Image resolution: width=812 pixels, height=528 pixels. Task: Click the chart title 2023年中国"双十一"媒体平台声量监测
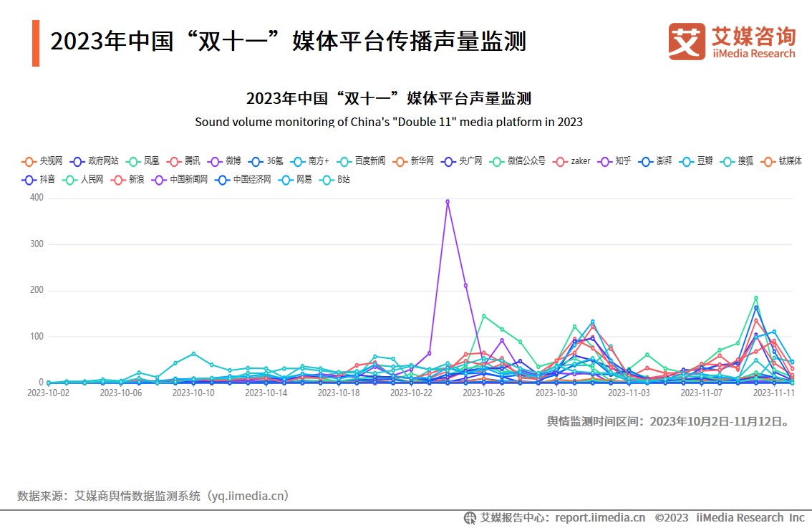[389, 98]
